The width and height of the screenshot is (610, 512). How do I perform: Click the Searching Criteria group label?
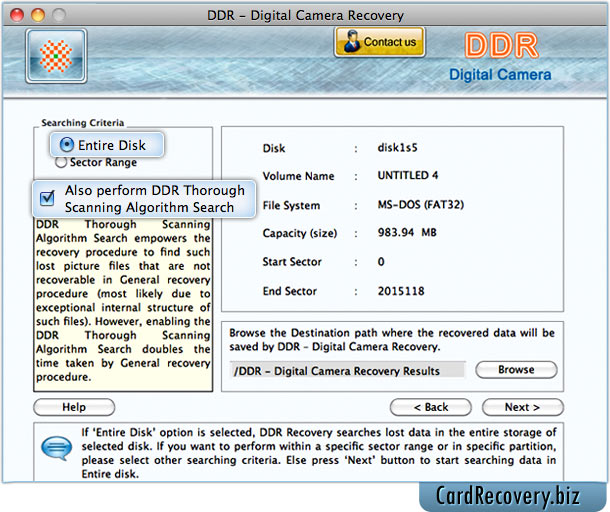coord(82,123)
